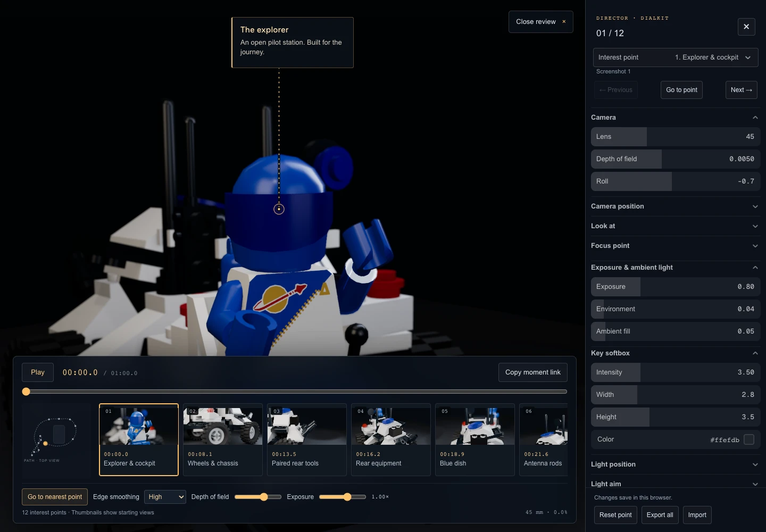
Task: Click the Close review button
Action: click(540, 22)
